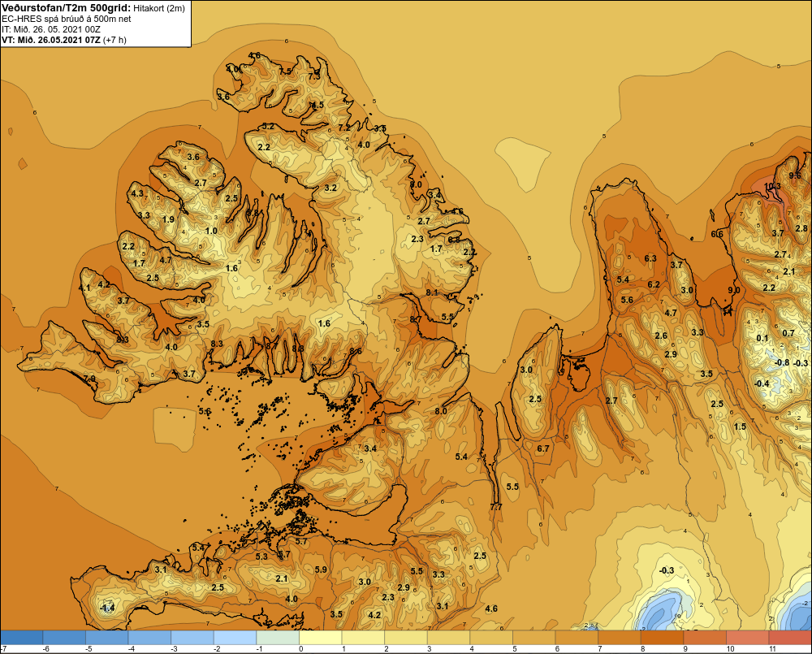
Task: Click the legend color band between -3 and -2
Action: pos(192,637)
